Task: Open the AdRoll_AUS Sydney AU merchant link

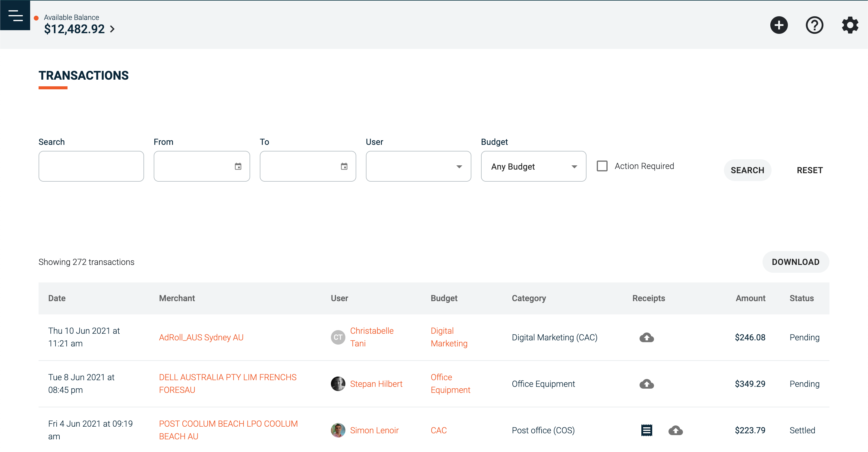Action: pyautogui.click(x=201, y=337)
